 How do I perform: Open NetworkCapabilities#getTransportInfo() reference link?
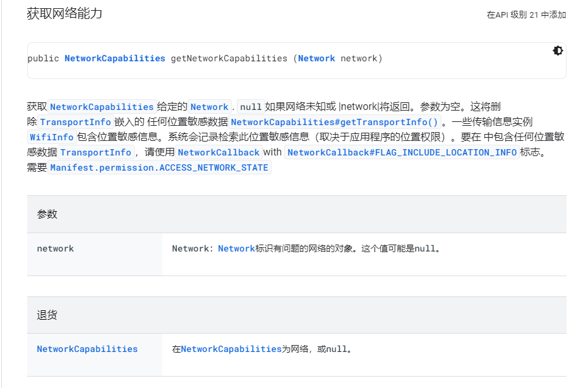coord(335,122)
